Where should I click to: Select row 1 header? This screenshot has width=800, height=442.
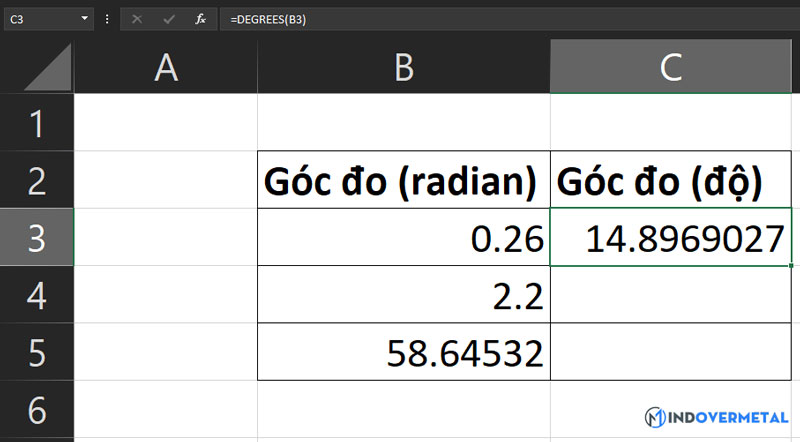pos(37,124)
